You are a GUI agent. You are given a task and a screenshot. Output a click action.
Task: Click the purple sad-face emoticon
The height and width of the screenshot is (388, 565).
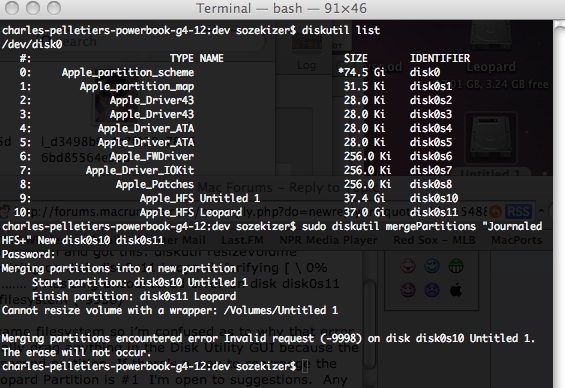432,290
